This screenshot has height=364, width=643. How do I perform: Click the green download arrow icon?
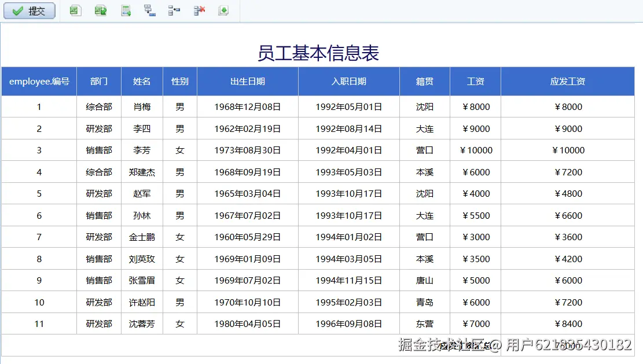click(x=223, y=10)
